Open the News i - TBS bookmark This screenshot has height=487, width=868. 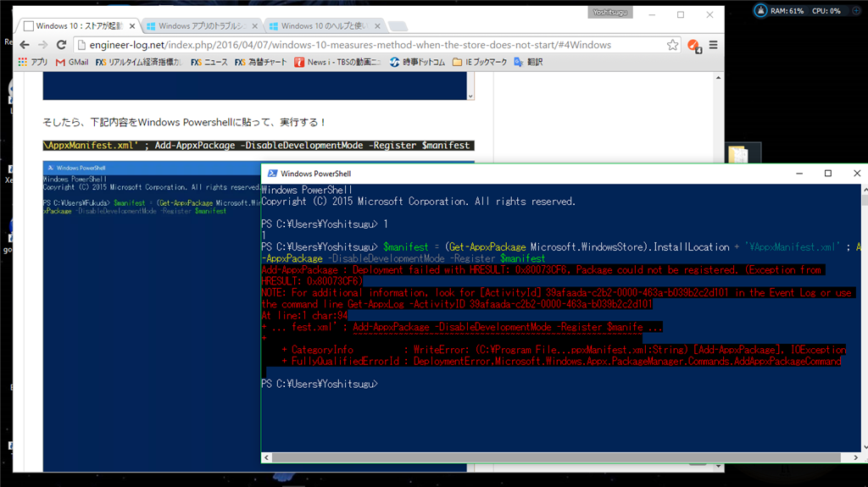pos(337,62)
